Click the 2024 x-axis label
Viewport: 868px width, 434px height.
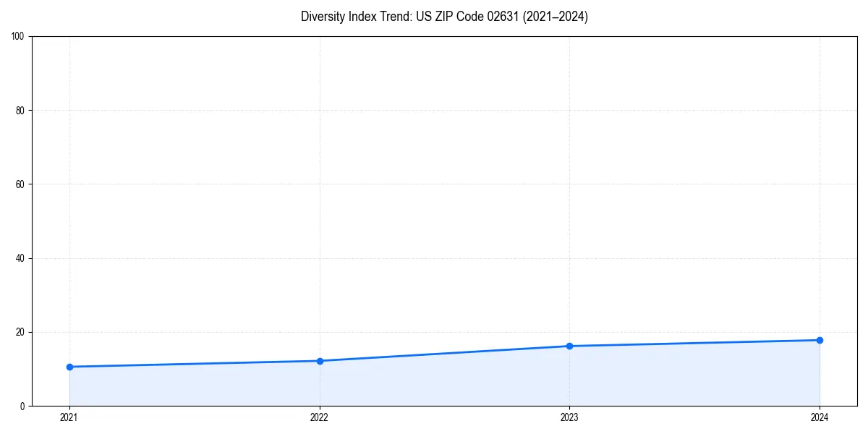(820, 417)
